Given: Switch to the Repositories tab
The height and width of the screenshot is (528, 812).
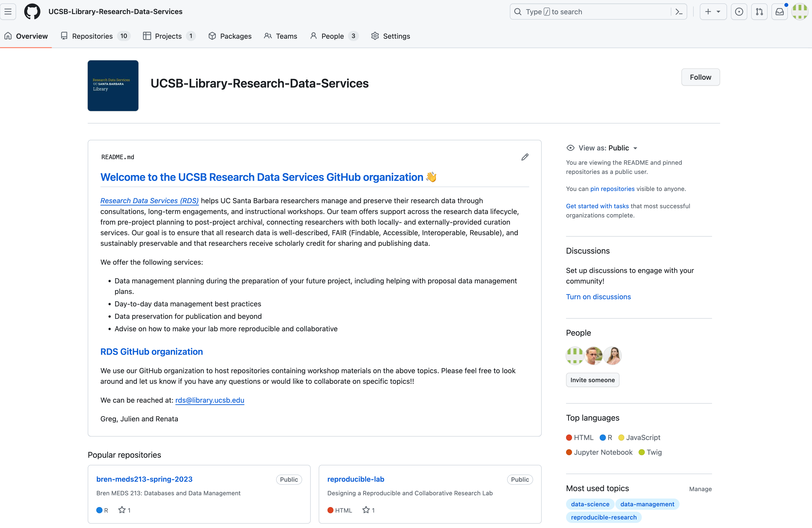Looking at the screenshot, I should 92,36.
